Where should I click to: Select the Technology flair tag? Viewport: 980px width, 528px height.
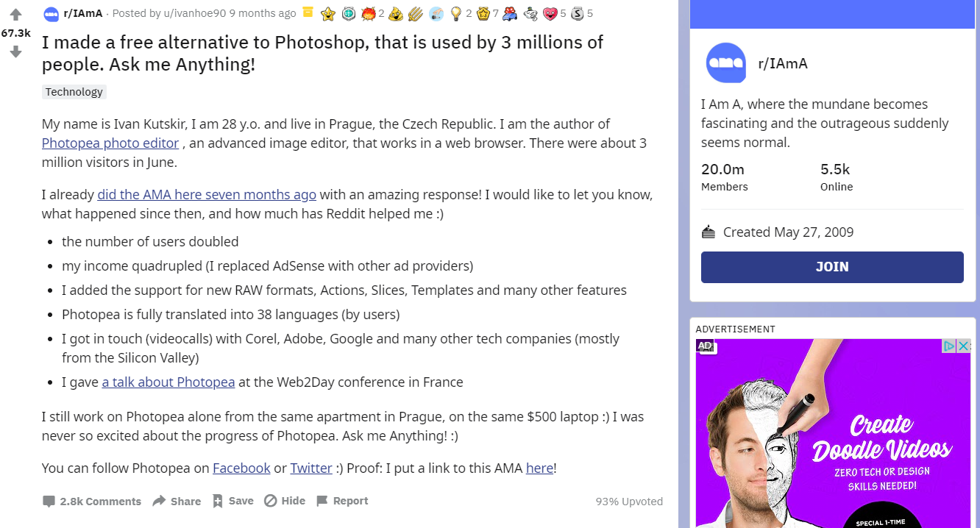pos(74,92)
